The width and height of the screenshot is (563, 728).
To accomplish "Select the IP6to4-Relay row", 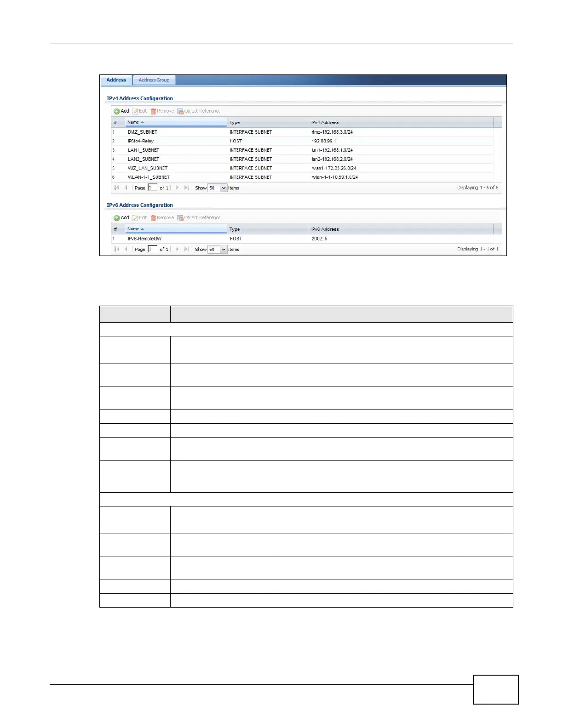I will (x=302, y=141).
